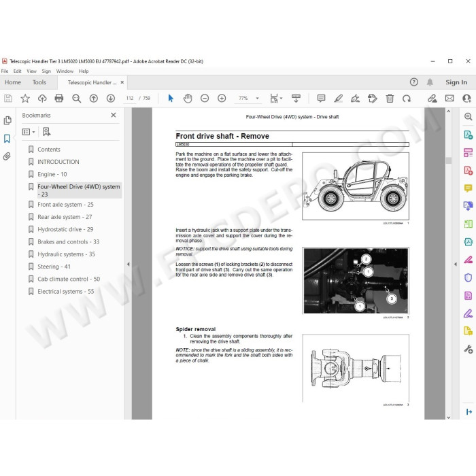Viewport: 476px width, 476px height.
Task: Open the bookmarks options dropdown menu
Action: tap(29, 132)
